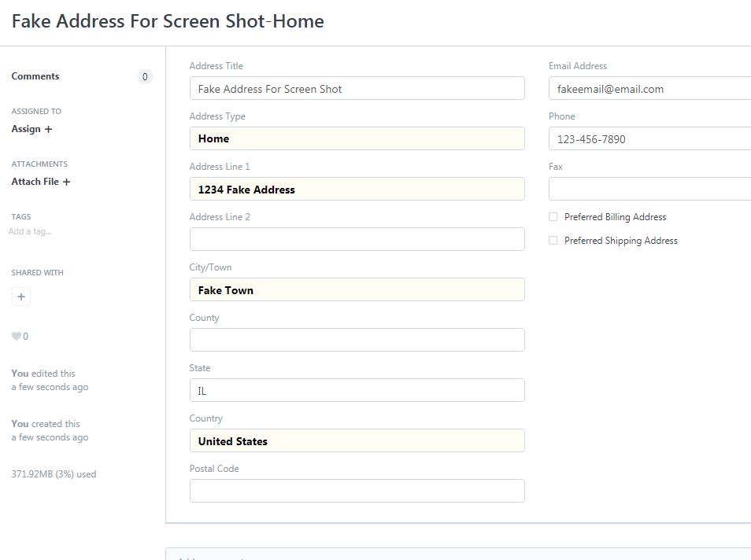Enable the Preferred Shipping Address checkbox
The width and height of the screenshot is (751, 560).
[x=553, y=240]
